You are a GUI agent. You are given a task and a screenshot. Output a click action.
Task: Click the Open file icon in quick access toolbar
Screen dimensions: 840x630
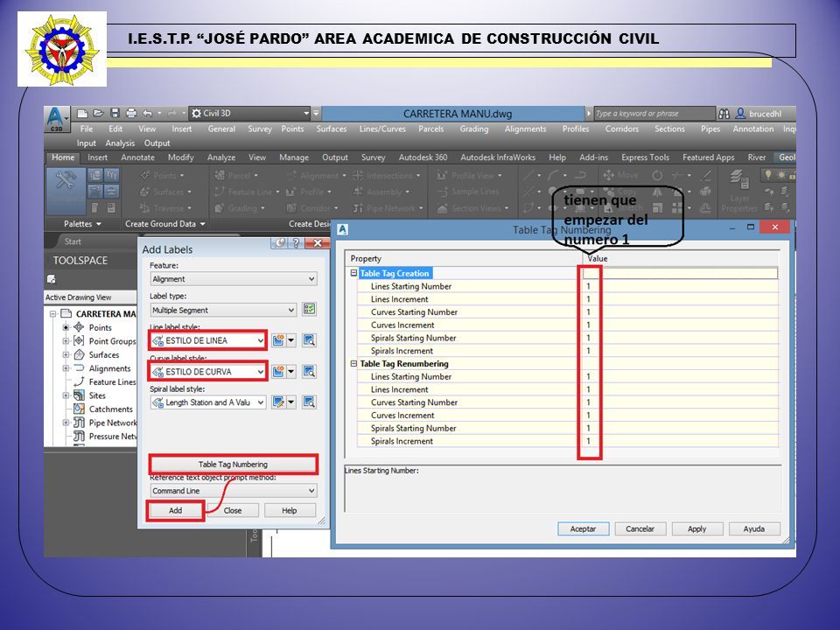(97, 113)
